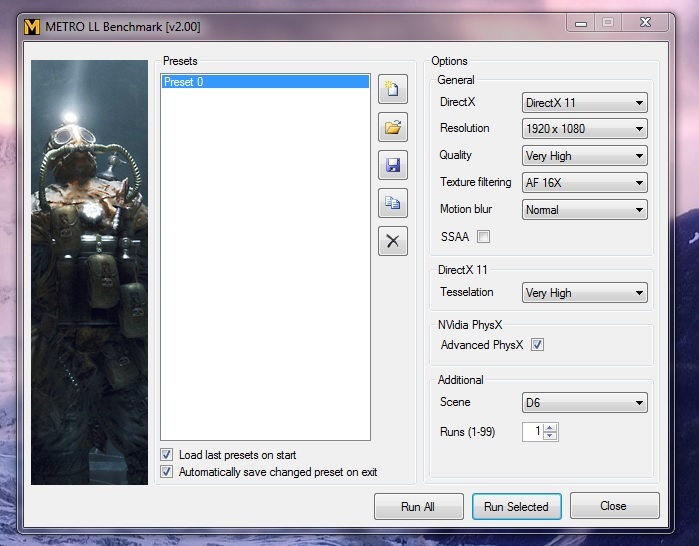Open a preset file with folder icon
Image resolution: width=699 pixels, height=546 pixels.
(393, 128)
